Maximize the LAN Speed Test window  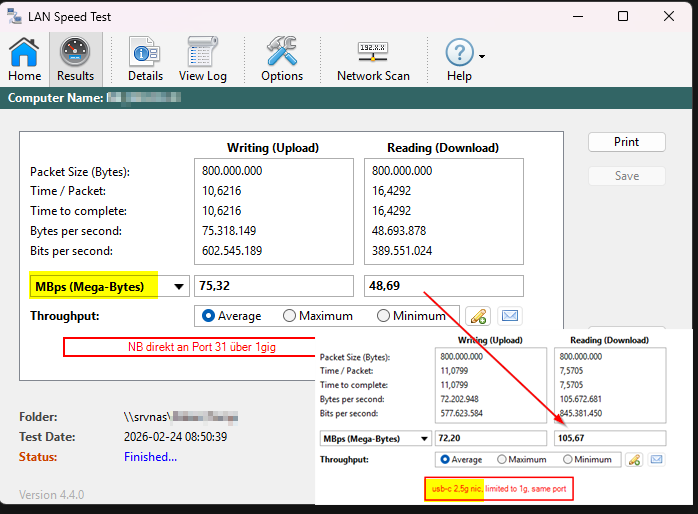(623, 16)
